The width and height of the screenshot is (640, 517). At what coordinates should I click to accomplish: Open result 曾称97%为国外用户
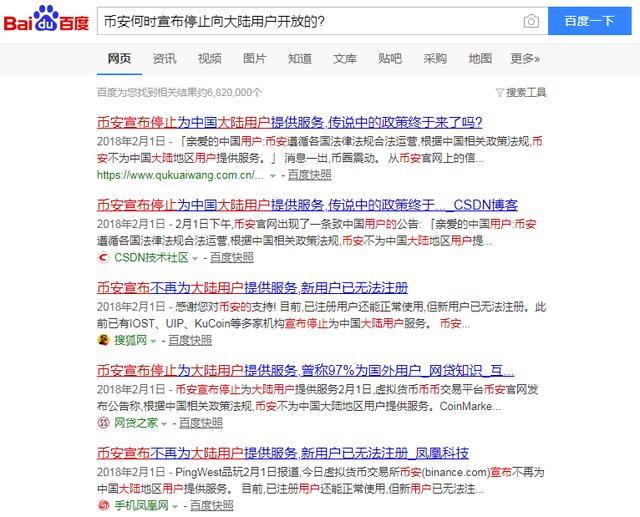(306, 370)
